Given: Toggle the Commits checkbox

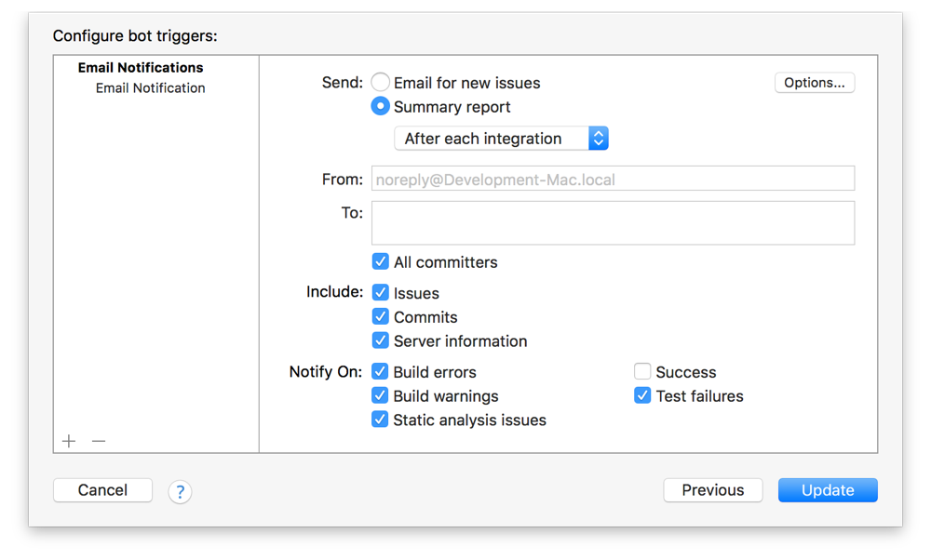Looking at the screenshot, I should (x=381, y=317).
